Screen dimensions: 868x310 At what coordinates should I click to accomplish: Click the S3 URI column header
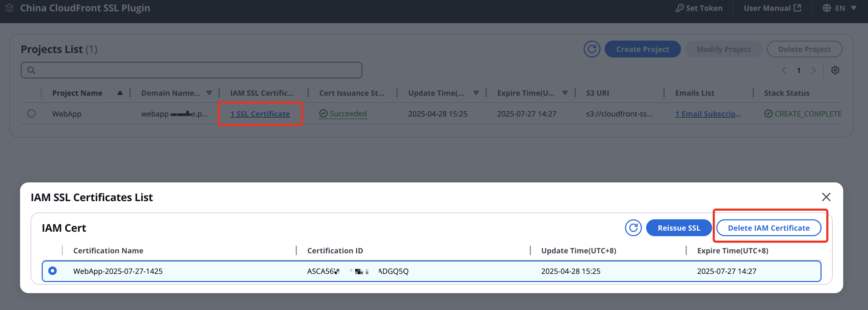tap(597, 93)
